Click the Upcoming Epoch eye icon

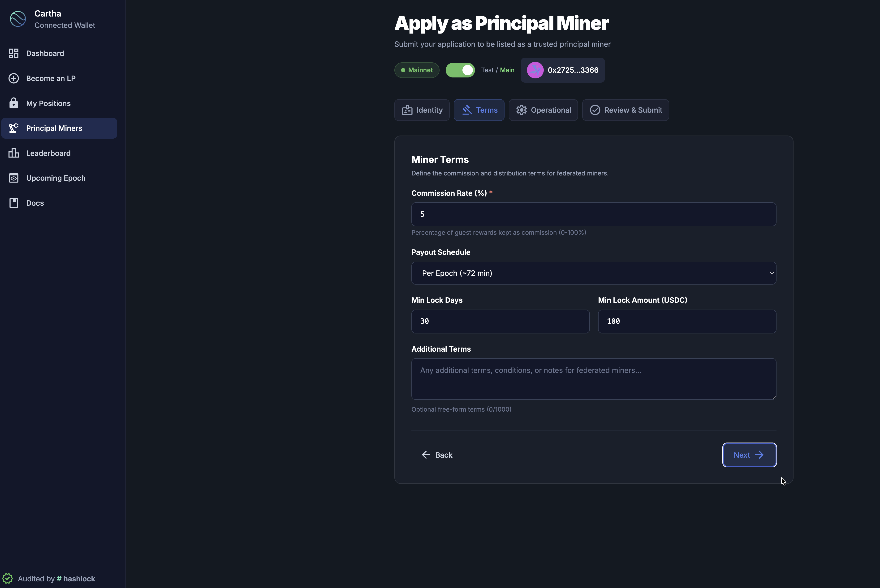coord(14,178)
